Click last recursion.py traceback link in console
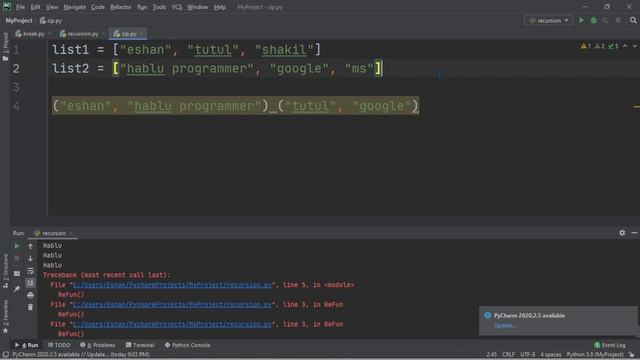 tap(172, 324)
